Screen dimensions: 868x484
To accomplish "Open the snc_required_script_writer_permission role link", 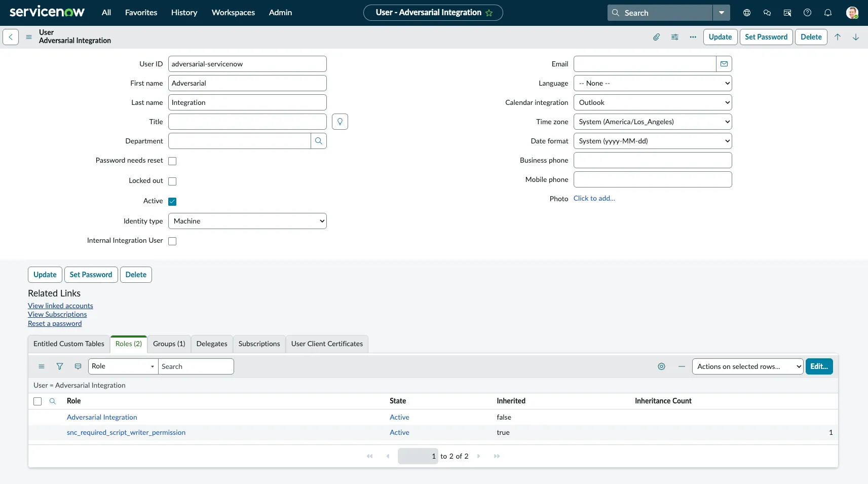I will click(x=126, y=432).
